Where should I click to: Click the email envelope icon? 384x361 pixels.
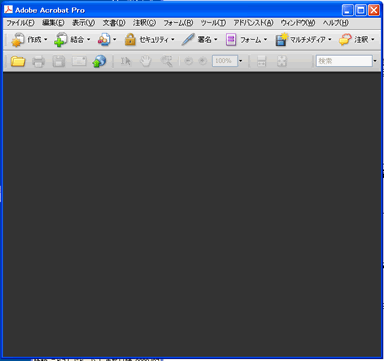pos(79,61)
